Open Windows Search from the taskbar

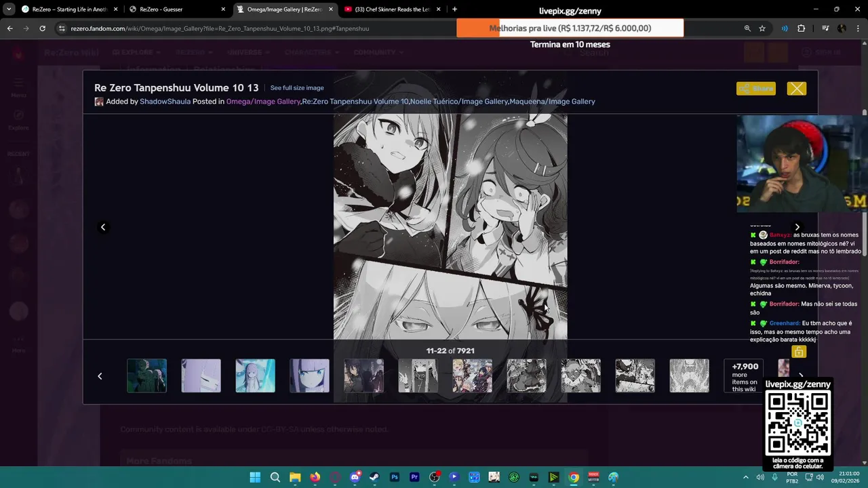(275, 477)
